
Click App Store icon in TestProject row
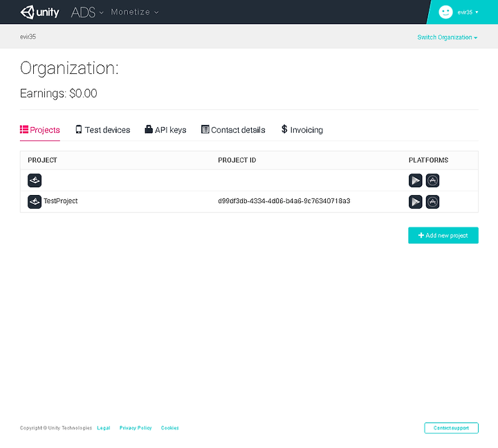(x=432, y=202)
